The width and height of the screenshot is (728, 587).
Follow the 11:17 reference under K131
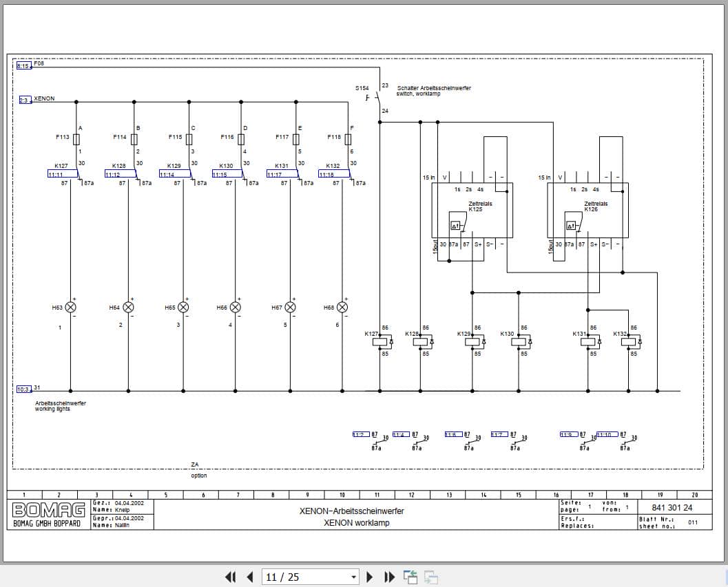click(x=282, y=174)
